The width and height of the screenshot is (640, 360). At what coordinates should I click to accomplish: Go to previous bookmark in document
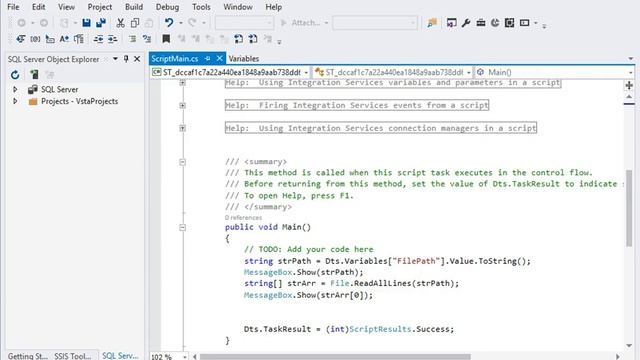[239, 39]
